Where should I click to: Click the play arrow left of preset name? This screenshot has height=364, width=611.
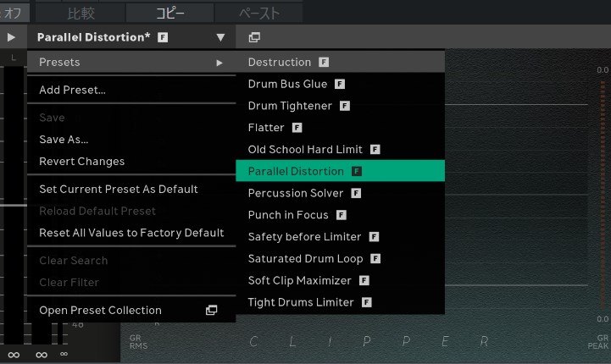point(11,37)
